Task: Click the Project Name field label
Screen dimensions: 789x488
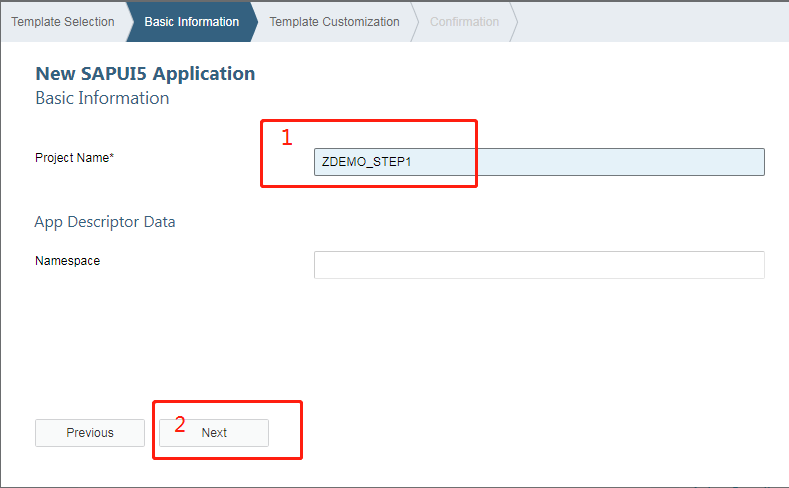Action: pyautogui.click(x=71, y=158)
